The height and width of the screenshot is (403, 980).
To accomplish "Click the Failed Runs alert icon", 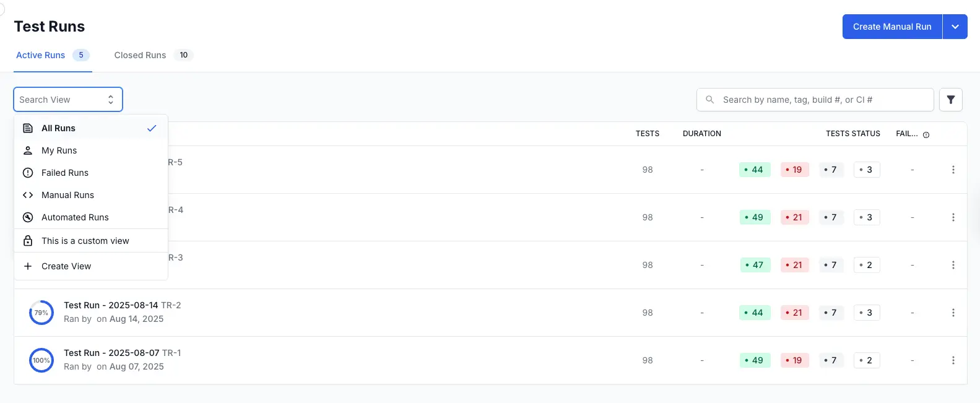I will tap(28, 173).
